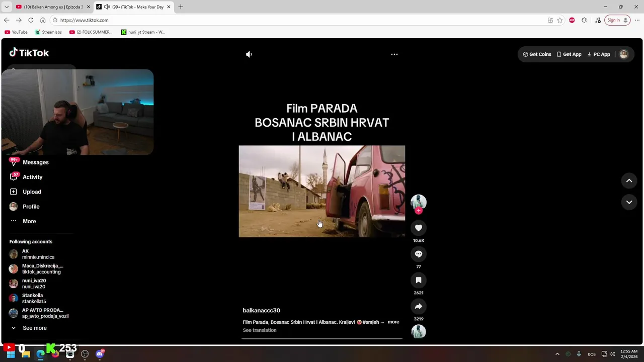Open the browser Extensions menu

pyautogui.click(x=584, y=20)
